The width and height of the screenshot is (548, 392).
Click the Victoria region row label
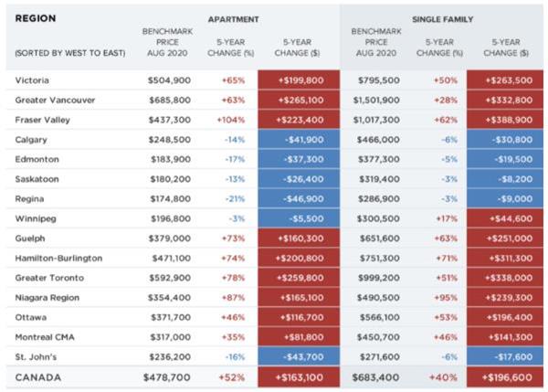tap(30, 80)
